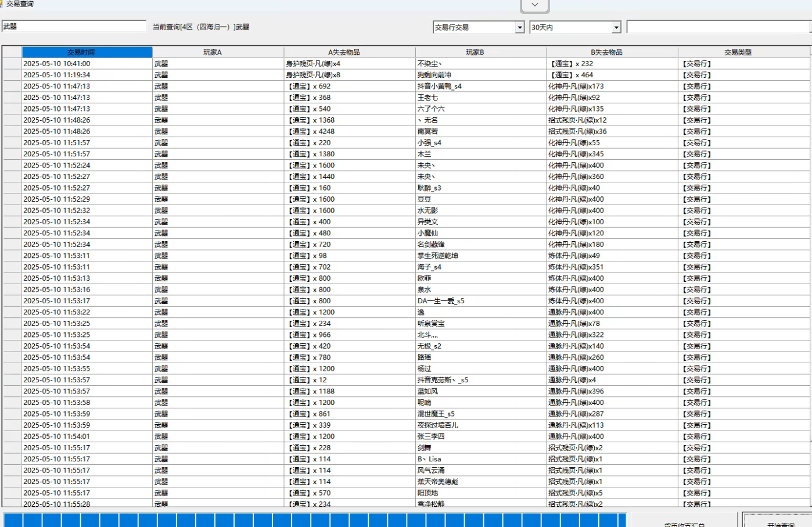812x527 pixels.
Task: Click the cell 化神丹·凡(绿)x345
Action: (x=612, y=154)
